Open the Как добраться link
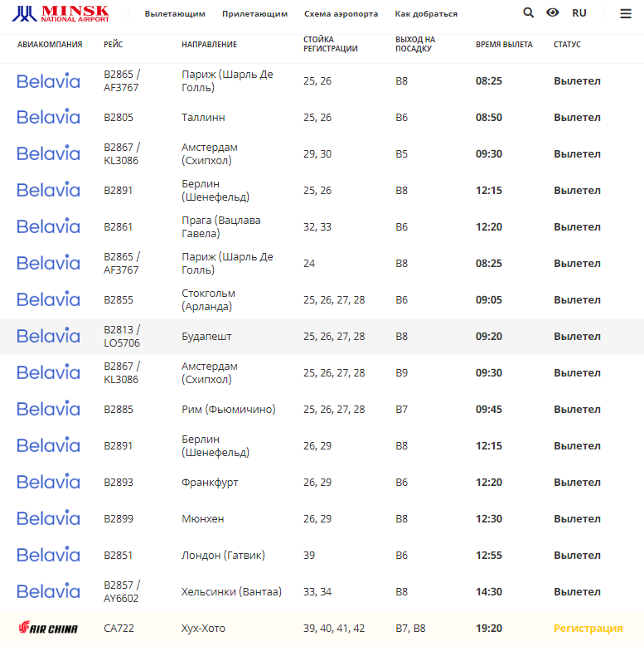This screenshot has width=644, height=651. (x=426, y=14)
